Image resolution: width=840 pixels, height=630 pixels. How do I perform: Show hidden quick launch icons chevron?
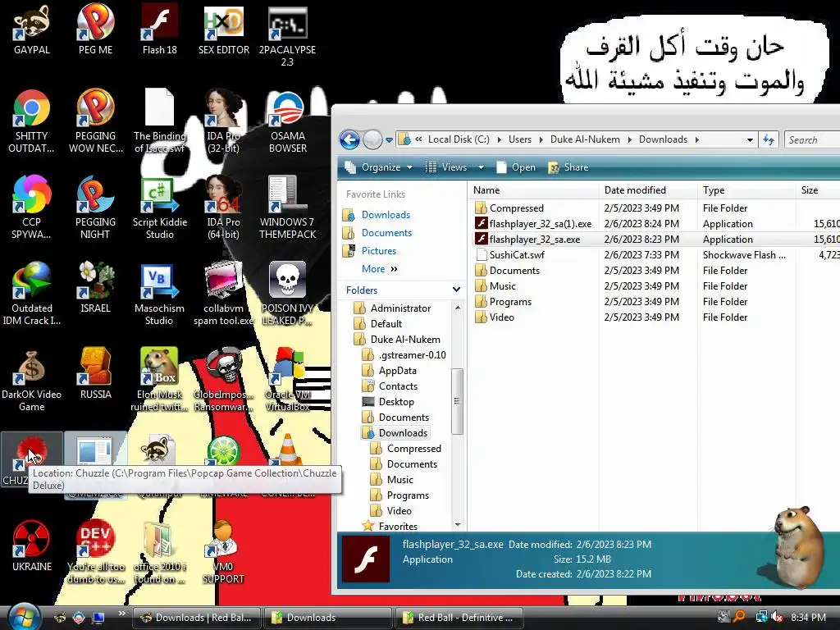tap(121, 614)
